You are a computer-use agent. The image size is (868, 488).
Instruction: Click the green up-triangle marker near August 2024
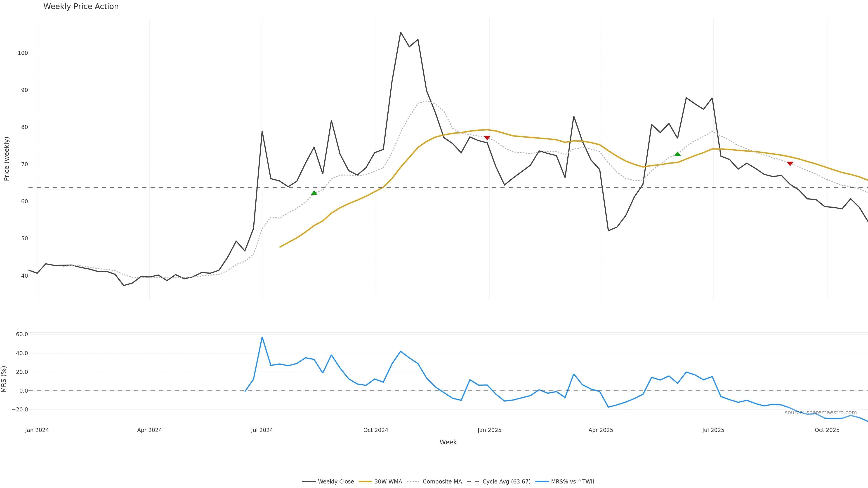coord(314,193)
